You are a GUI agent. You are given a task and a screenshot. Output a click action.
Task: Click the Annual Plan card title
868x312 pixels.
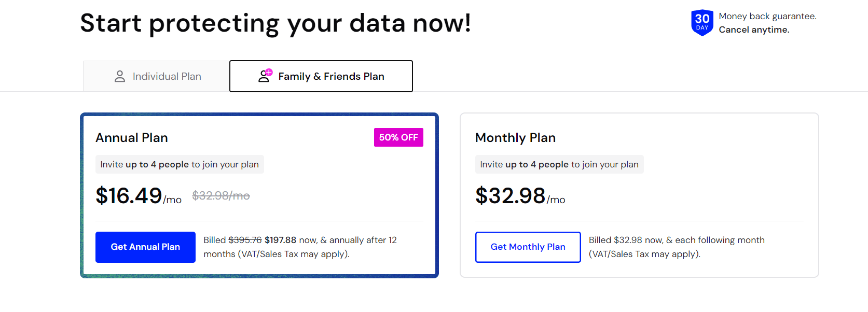pyautogui.click(x=132, y=137)
